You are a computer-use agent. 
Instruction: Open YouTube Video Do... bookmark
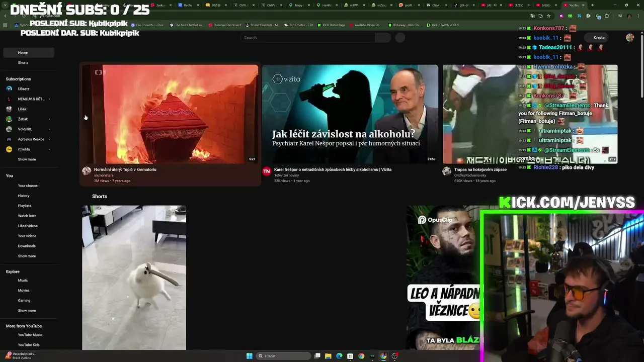pyautogui.click(x=365, y=25)
